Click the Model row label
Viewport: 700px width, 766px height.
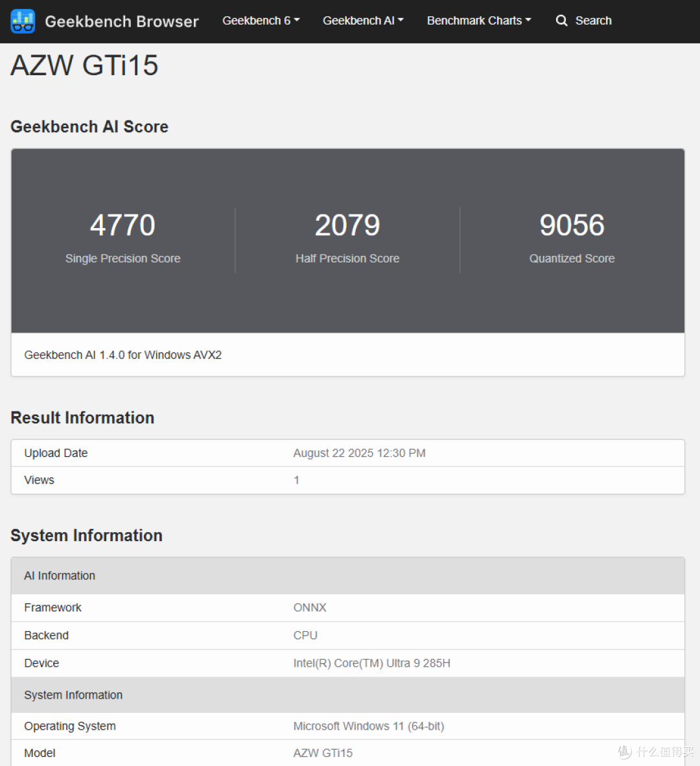pyautogui.click(x=40, y=753)
